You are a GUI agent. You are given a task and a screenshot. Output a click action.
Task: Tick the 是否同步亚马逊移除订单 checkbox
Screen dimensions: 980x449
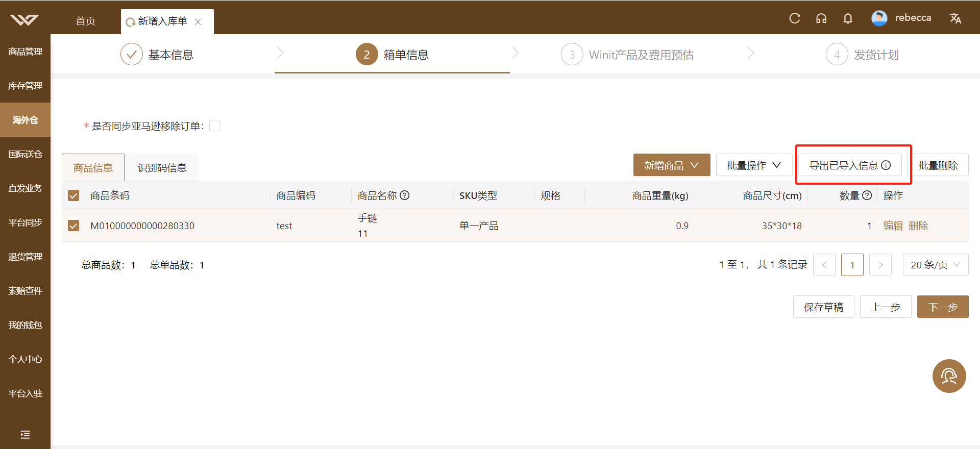pyautogui.click(x=215, y=126)
